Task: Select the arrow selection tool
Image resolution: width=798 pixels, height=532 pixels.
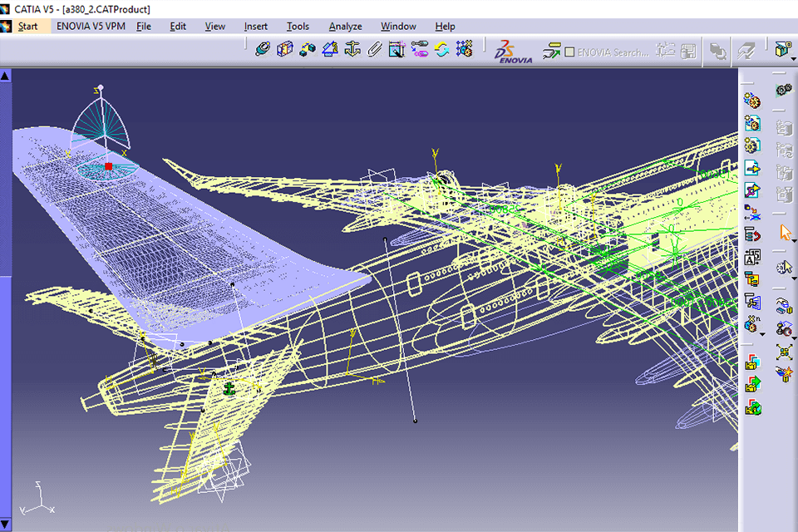Action: tap(784, 234)
